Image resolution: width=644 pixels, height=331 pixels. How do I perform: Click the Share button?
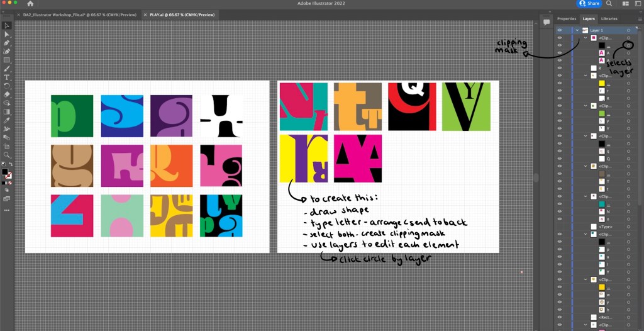pyautogui.click(x=589, y=4)
